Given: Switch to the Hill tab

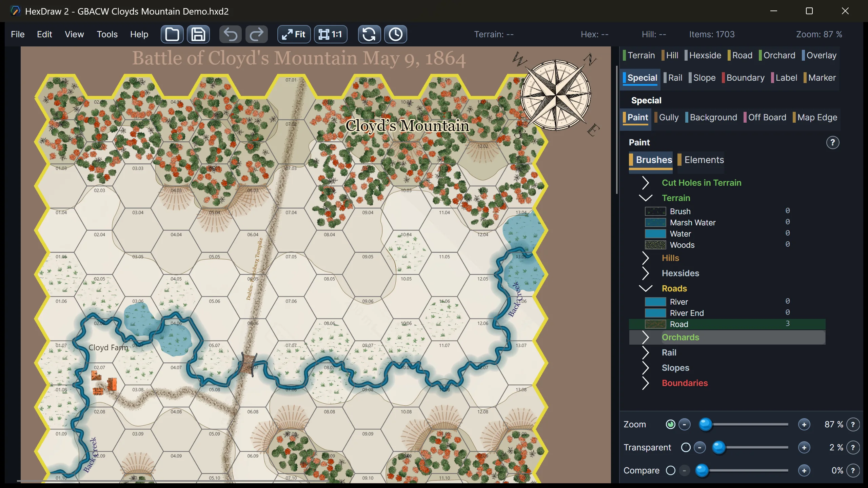Looking at the screenshot, I should [x=670, y=55].
